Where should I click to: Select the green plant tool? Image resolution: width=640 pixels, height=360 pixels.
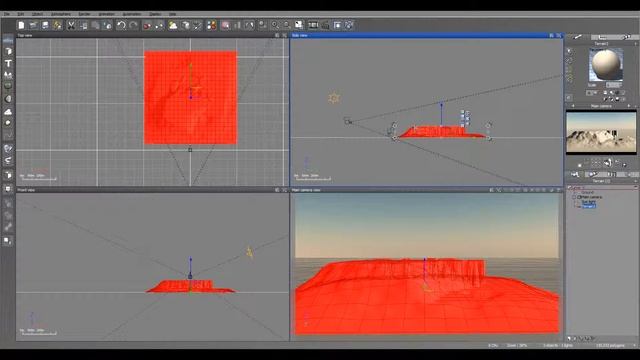click(8, 87)
